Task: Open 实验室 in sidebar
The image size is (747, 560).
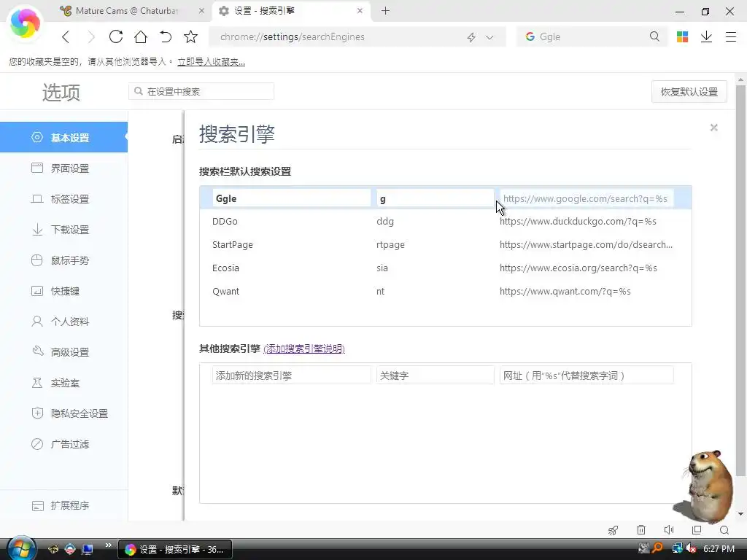Action: (64, 383)
